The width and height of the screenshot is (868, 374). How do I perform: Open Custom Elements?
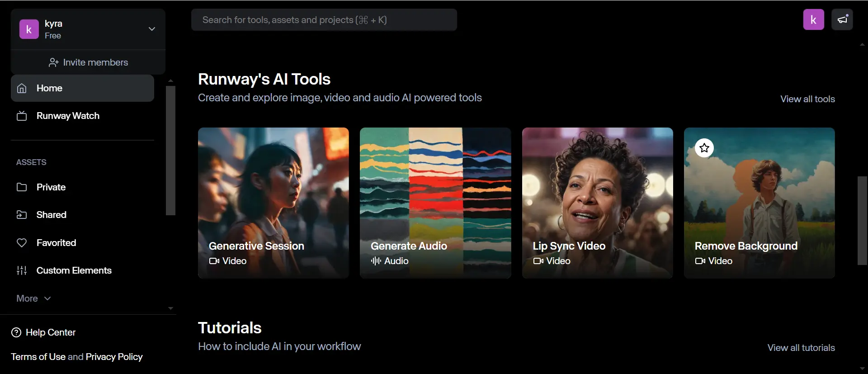(82, 270)
